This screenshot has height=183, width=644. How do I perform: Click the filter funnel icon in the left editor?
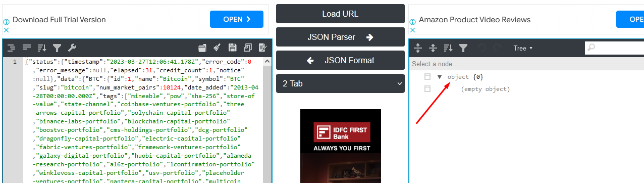coord(57,48)
